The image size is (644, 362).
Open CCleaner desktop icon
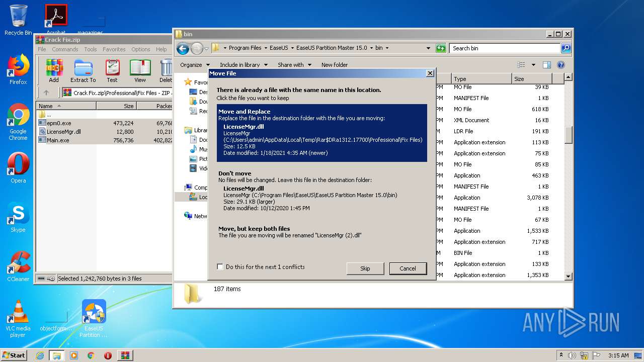pyautogui.click(x=18, y=266)
